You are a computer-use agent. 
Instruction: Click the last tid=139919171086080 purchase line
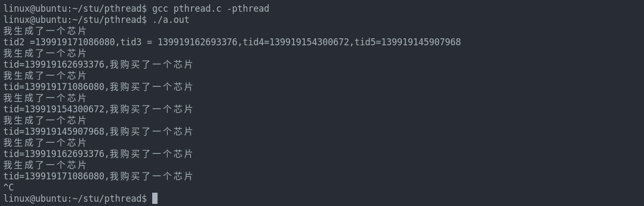98,176
